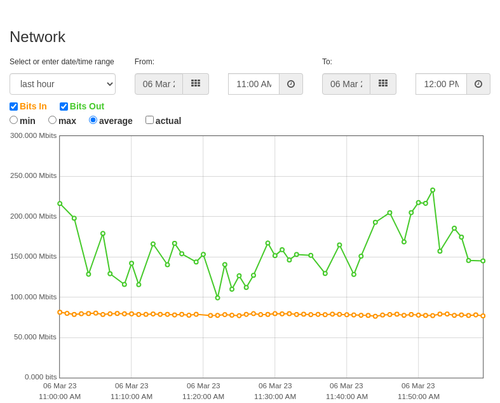Open the From date calendar picker icon
This screenshot has width=500, height=403.
[196, 84]
